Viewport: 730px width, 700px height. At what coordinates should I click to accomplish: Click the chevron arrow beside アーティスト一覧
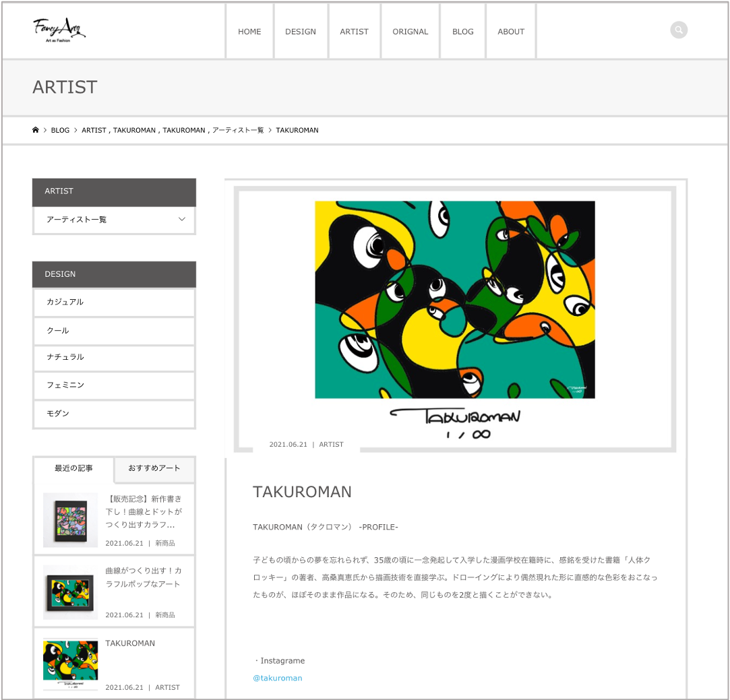pyautogui.click(x=181, y=219)
